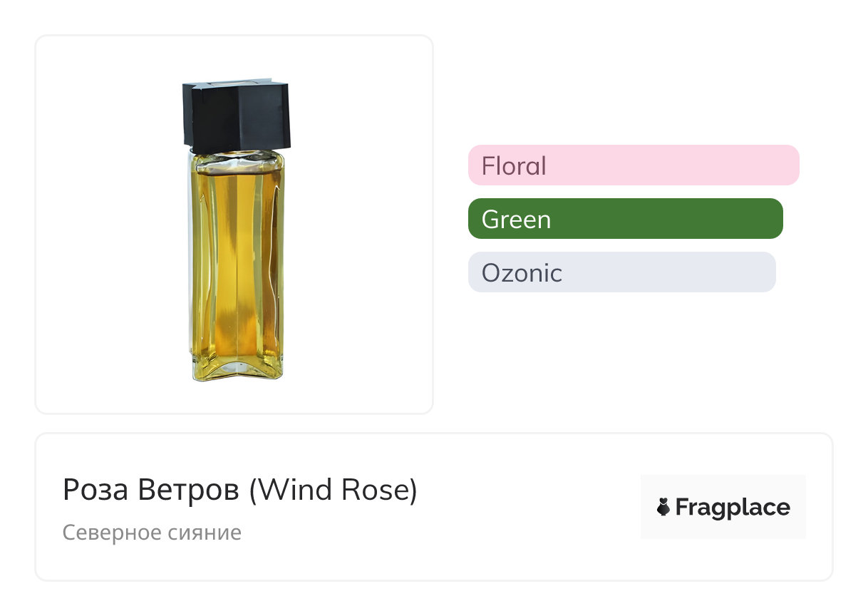Click the letter "F" in Fragplace
This screenshot has width=868, height=616.
point(681,508)
